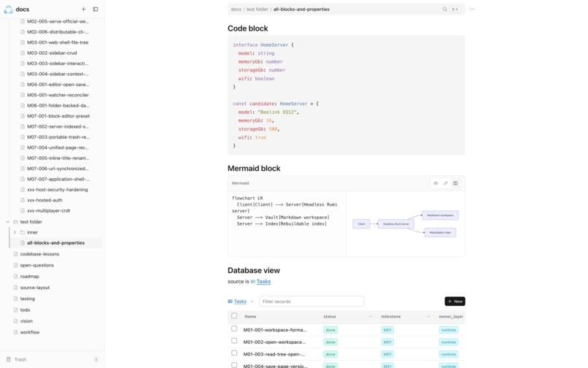Click page icon beside xxx-hosted-auth
Screen dimensions: 588x368
23,200
